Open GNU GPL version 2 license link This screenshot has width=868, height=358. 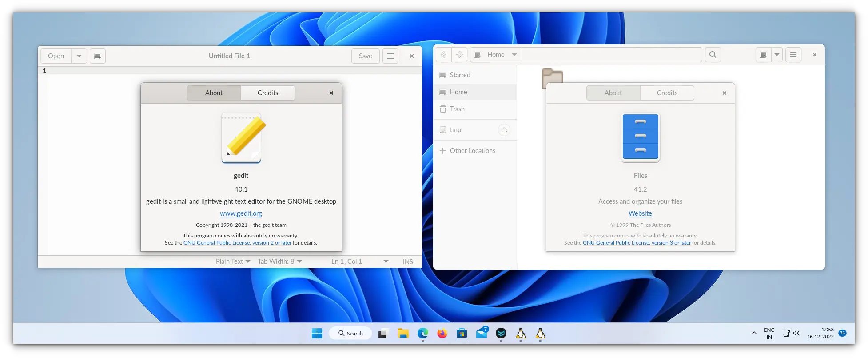(x=237, y=243)
